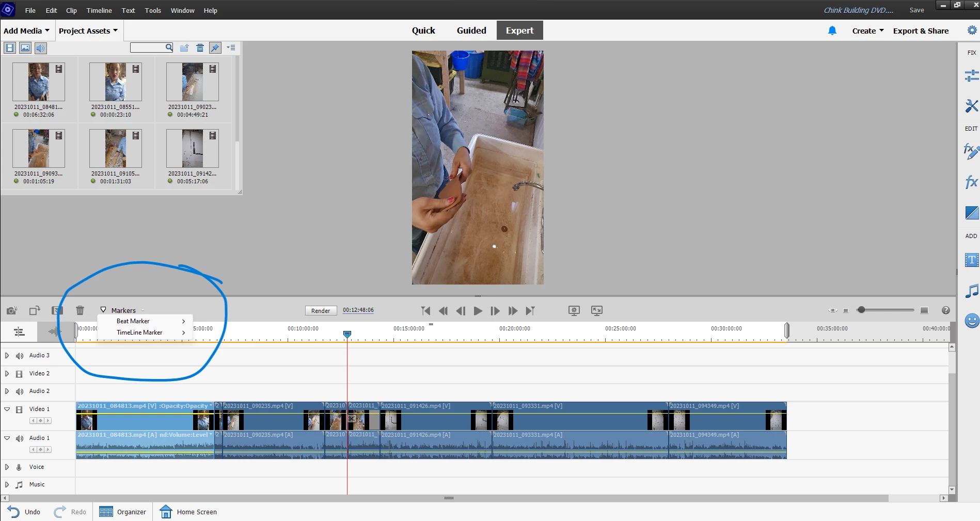Image resolution: width=980 pixels, height=521 pixels.
Task: Go to the Home Screen
Action: click(x=188, y=512)
